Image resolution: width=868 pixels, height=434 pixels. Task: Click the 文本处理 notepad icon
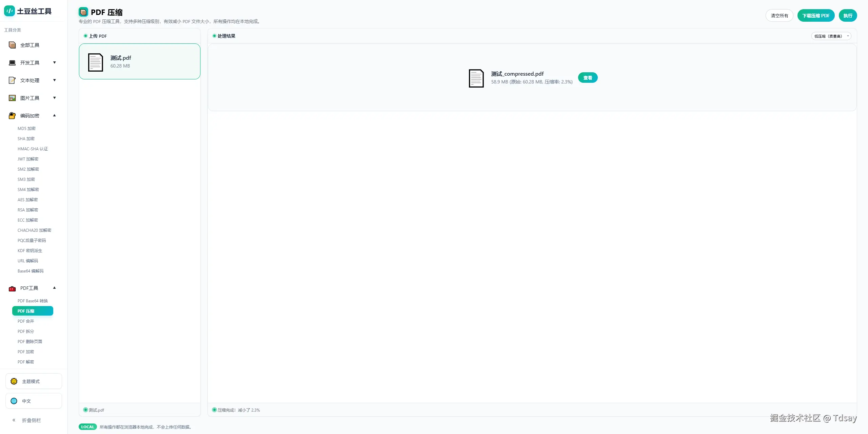[12, 80]
